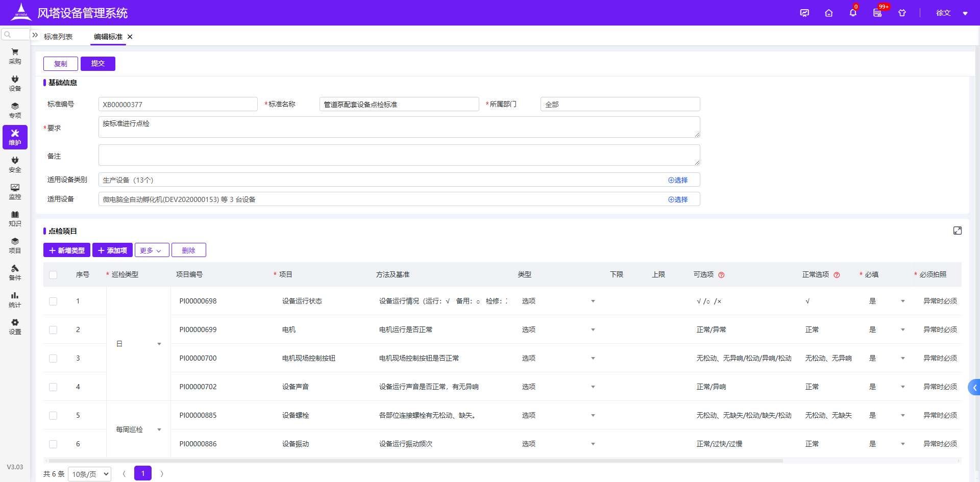The height and width of the screenshot is (482, 980).
Task: Select the 维护 sidebar icon
Action: [15, 137]
